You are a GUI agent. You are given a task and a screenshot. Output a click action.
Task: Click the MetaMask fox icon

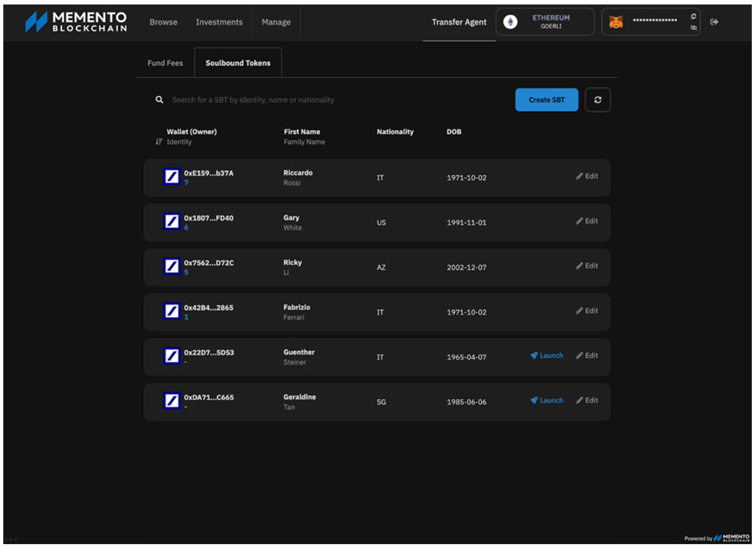[x=616, y=22]
